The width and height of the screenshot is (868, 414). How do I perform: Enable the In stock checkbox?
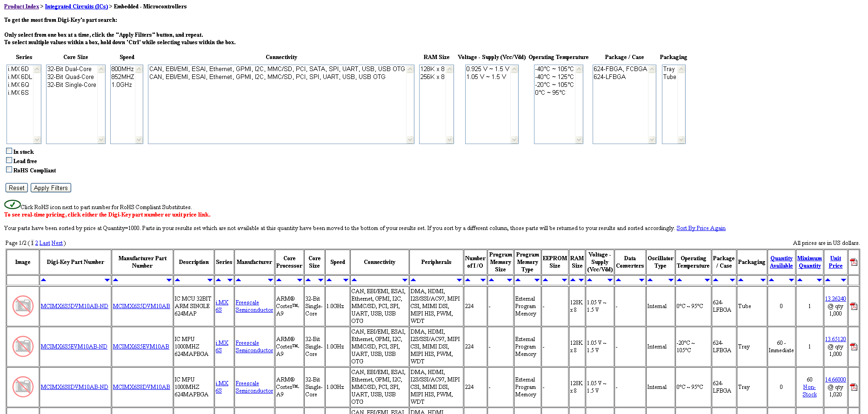click(9, 151)
